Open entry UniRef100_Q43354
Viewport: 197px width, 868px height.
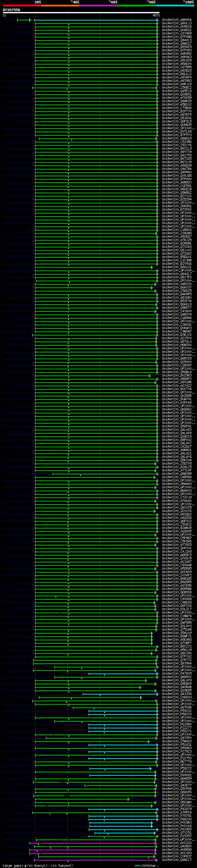tap(176, 694)
